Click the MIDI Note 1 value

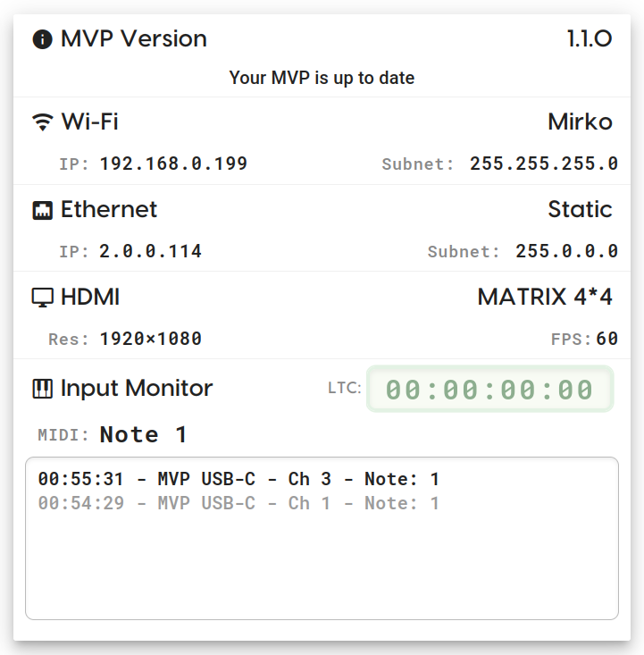(x=143, y=435)
